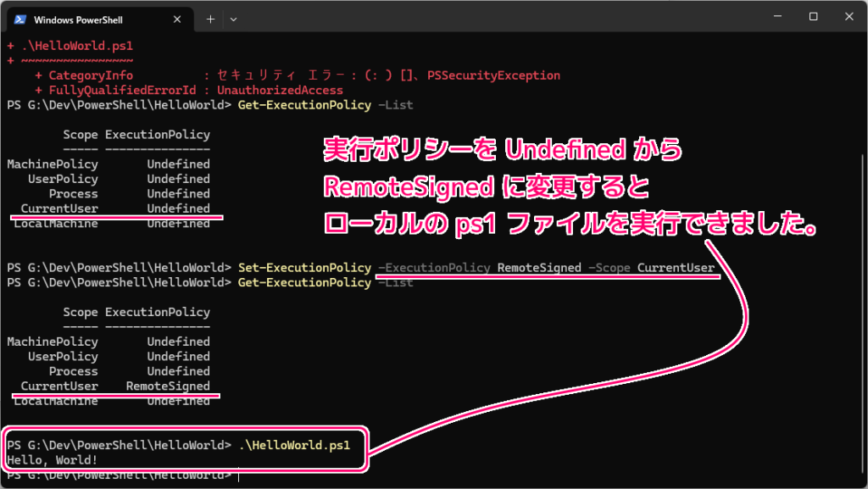Open the new tab dropdown menu
The width and height of the screenshot is (868, 489).
click(x=233, y=19)
